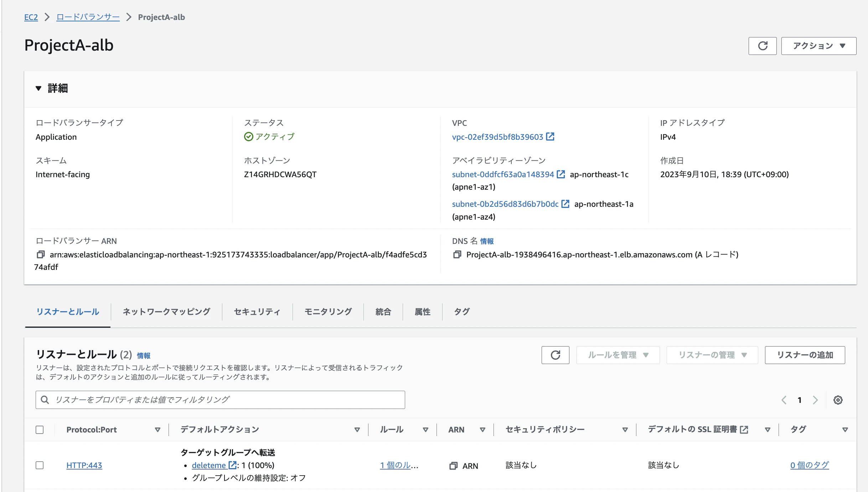Switch to ネットワークマッピング tab
The image size is (868, 492).
pyautogui.click(x=166, y=312)
